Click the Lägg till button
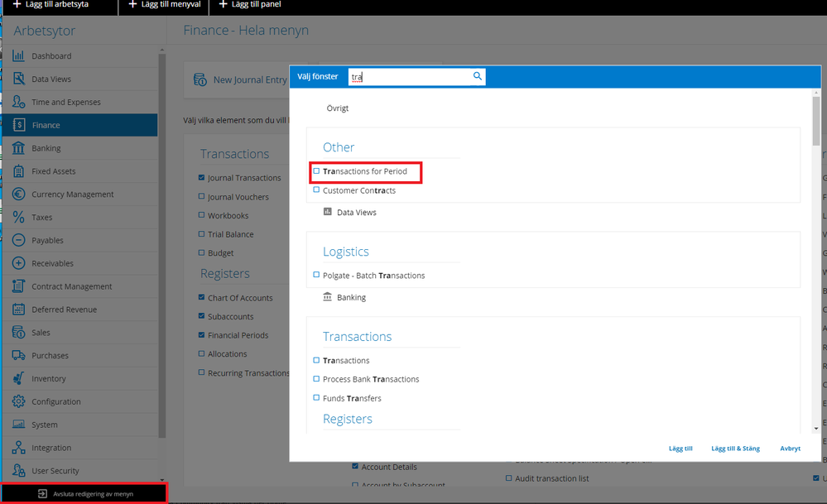 coord(680,449)
